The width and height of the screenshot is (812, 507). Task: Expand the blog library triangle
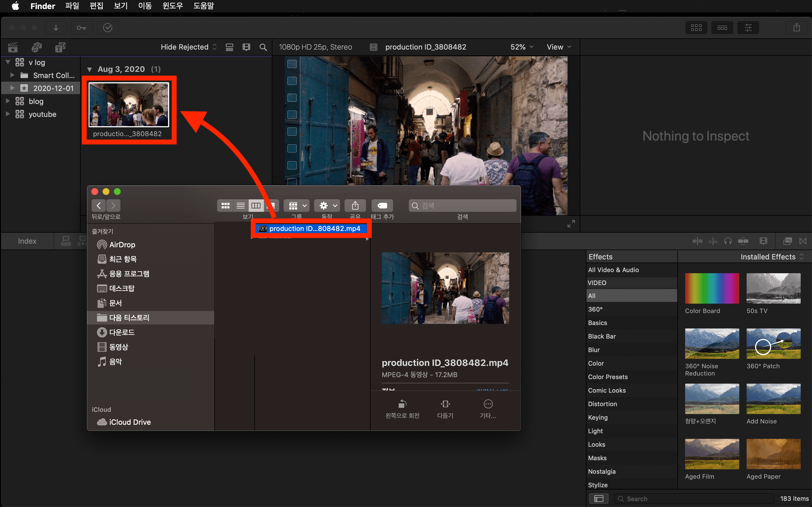(x=8, y=101)
